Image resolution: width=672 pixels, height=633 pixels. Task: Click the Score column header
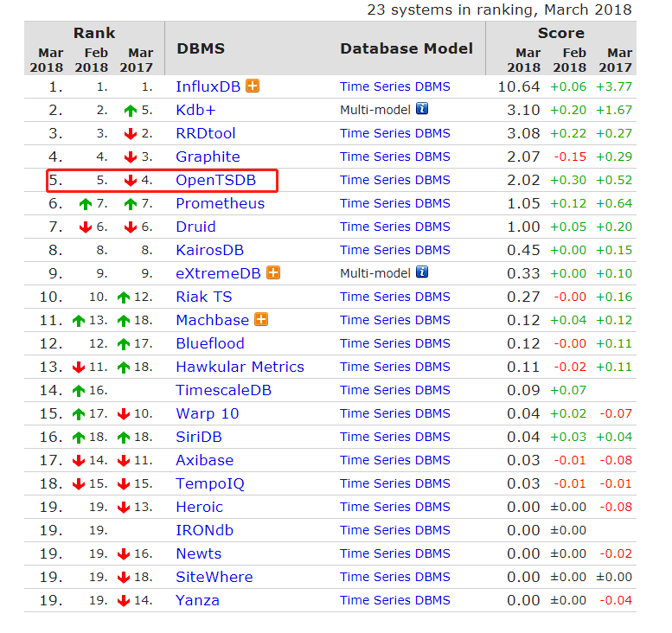560,33
